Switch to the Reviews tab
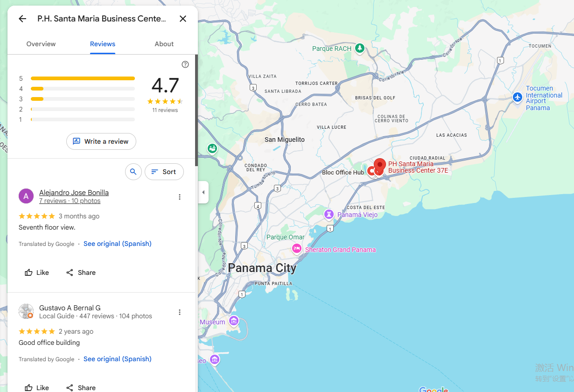The image size is (574, 392). pyautogui.click(x=103, y=44)
